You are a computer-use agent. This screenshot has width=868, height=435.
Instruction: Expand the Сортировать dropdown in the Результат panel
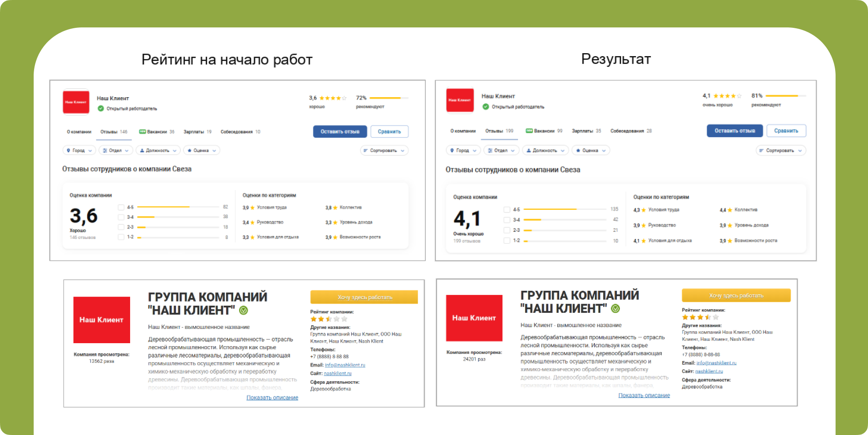click(780, 150)
